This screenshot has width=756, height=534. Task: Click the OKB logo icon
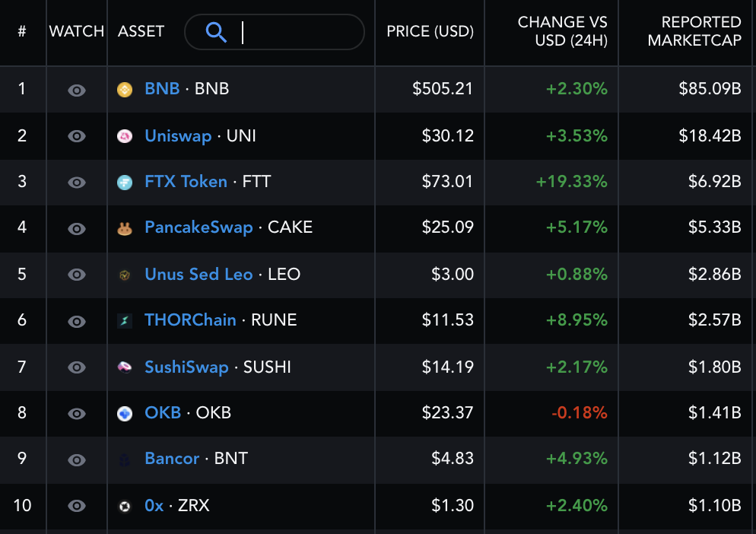click(x=125, y=414)
